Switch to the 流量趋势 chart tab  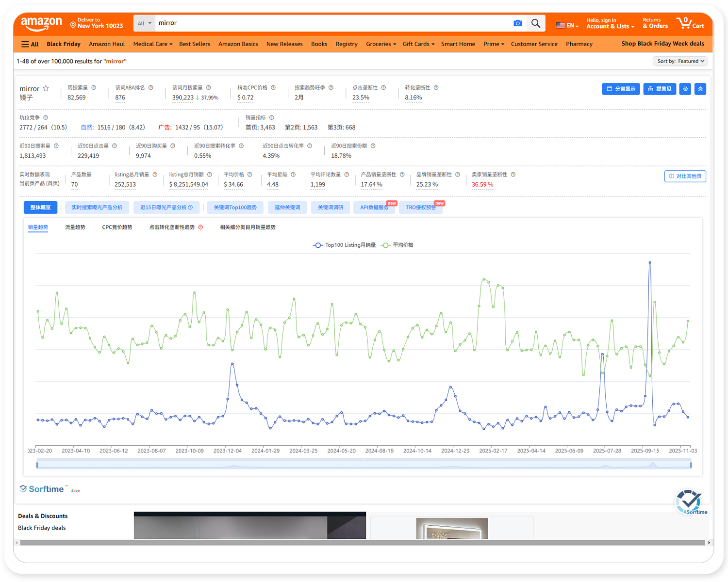(75, 227)
